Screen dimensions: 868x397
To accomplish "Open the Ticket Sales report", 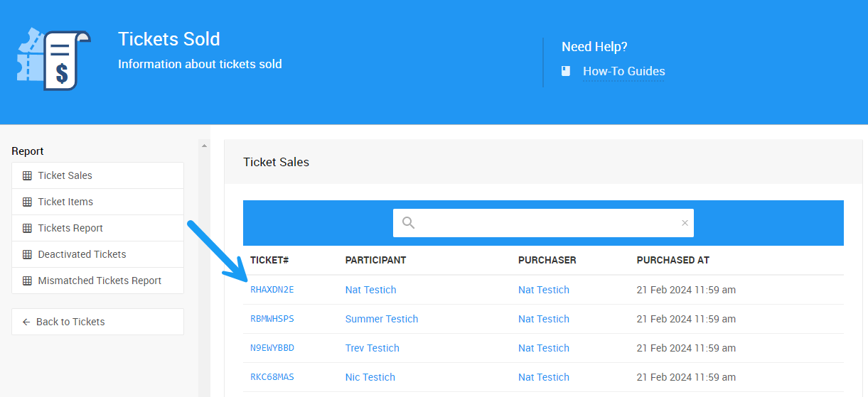I will tap(65, 175).
